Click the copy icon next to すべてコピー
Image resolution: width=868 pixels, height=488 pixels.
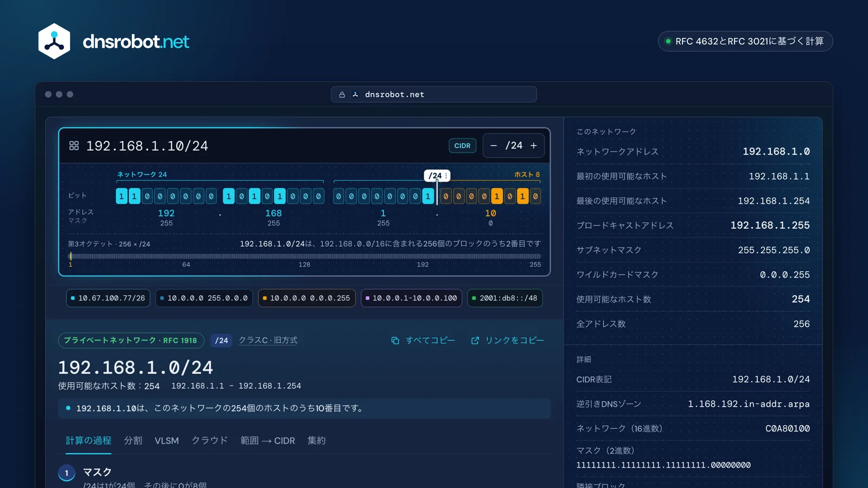pyautogui.click(x=395, y=341)
